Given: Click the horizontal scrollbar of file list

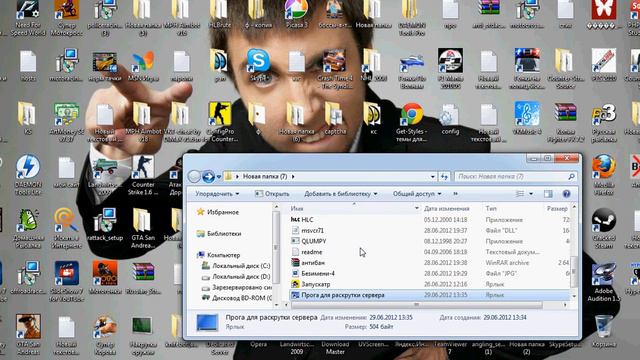Looking at the screenshot, I should 416,305.
